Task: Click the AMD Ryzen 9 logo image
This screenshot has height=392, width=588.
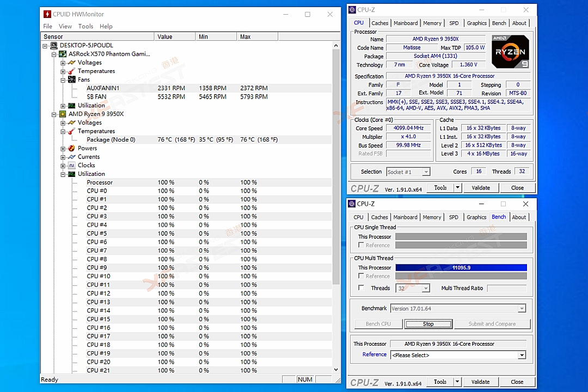Action: pyautogui.click(x=510, y=51)
